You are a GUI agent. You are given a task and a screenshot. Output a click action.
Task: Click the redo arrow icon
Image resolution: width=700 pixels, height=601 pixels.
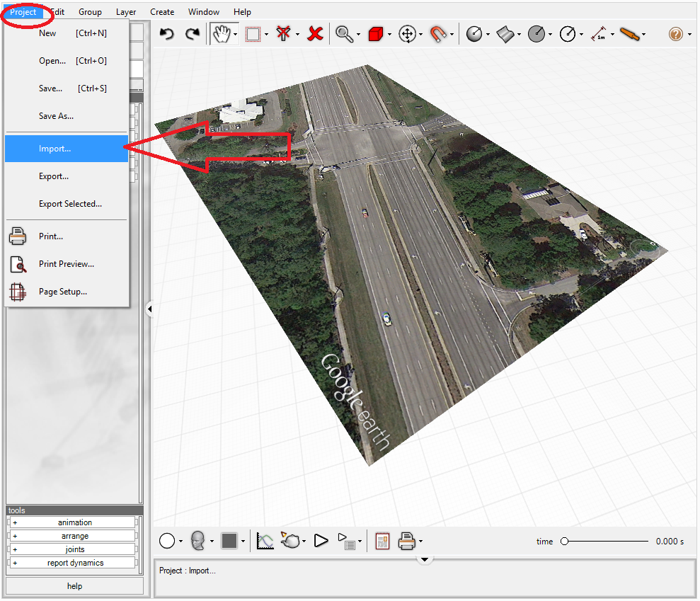pos(193,34)
